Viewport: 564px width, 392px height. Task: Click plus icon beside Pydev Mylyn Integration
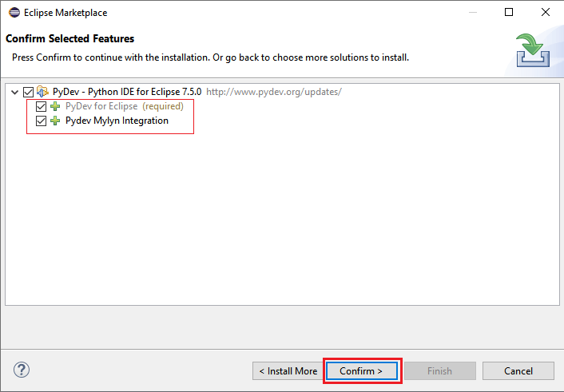click(55, 121)
